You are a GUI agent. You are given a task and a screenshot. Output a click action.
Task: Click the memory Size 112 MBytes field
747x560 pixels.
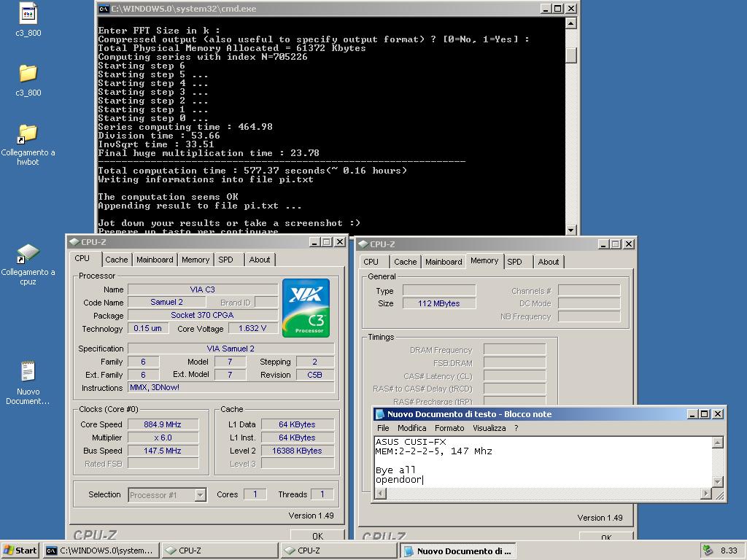click(x=438, y=303)
